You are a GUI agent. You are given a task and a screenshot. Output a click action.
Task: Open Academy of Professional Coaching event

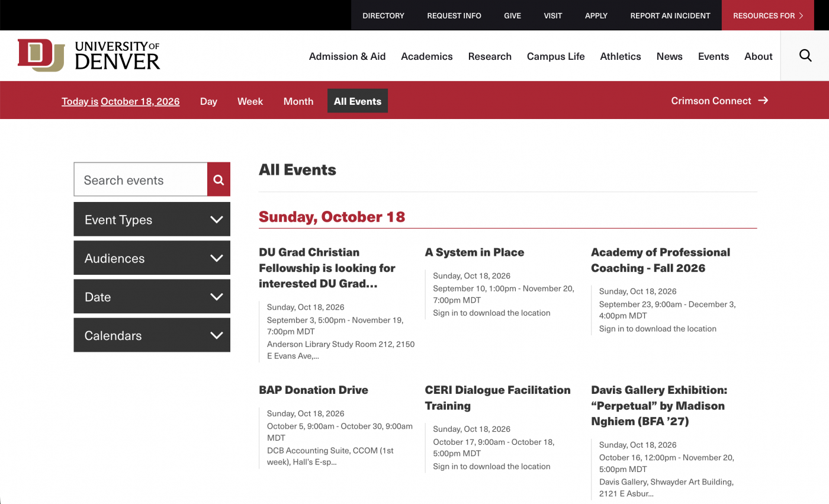pos(660,260)
